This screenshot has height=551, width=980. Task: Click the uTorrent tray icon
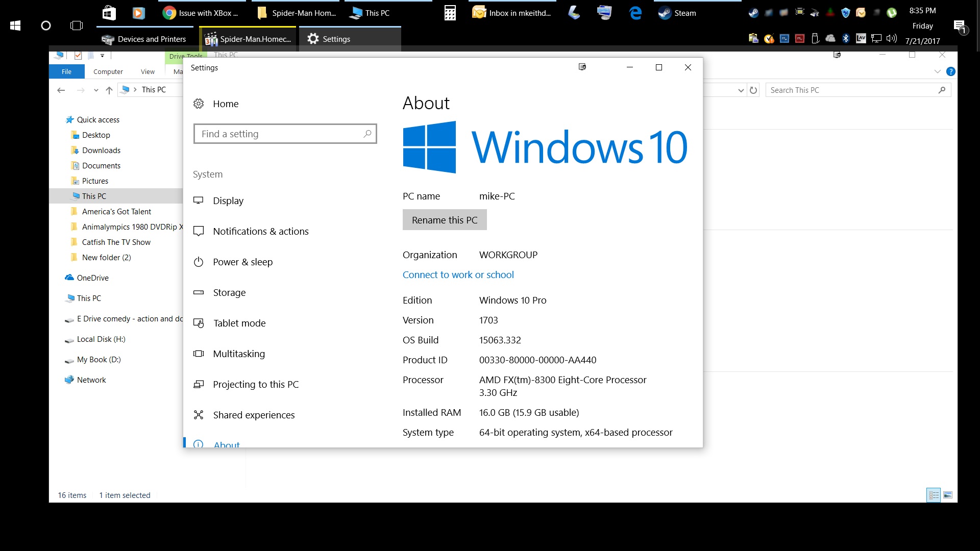[892, 13]
